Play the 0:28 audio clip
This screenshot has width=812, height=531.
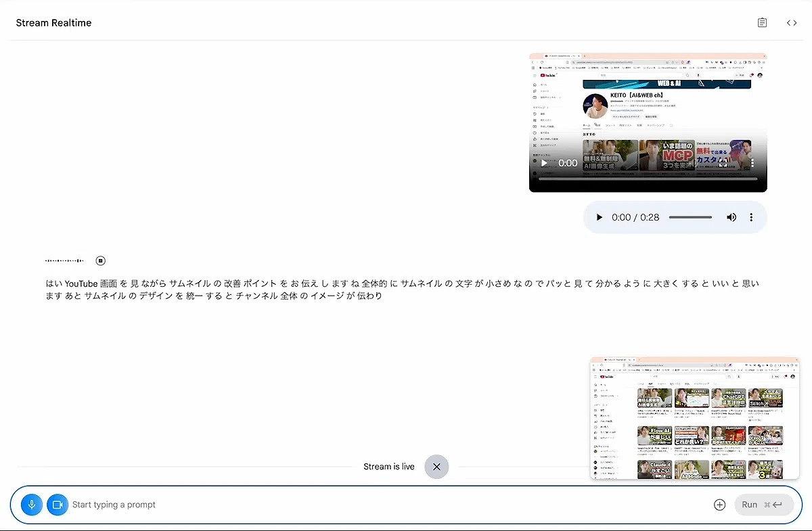coord(599,217)
